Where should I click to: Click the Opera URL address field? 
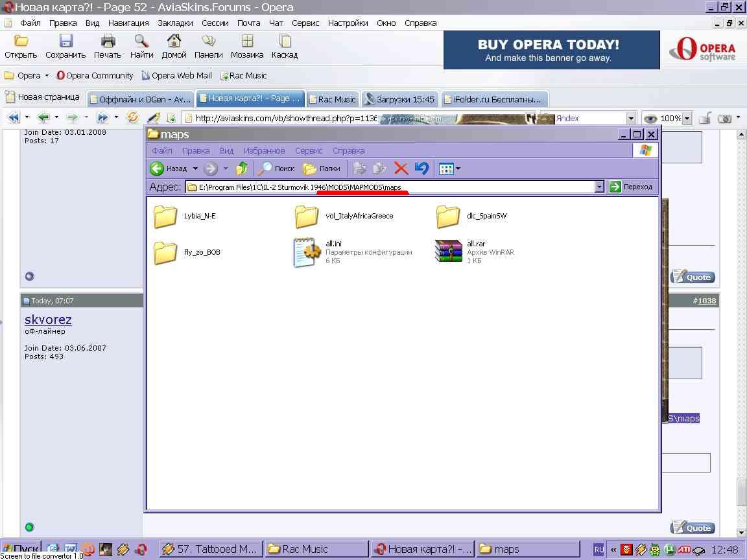click(281, 118)
